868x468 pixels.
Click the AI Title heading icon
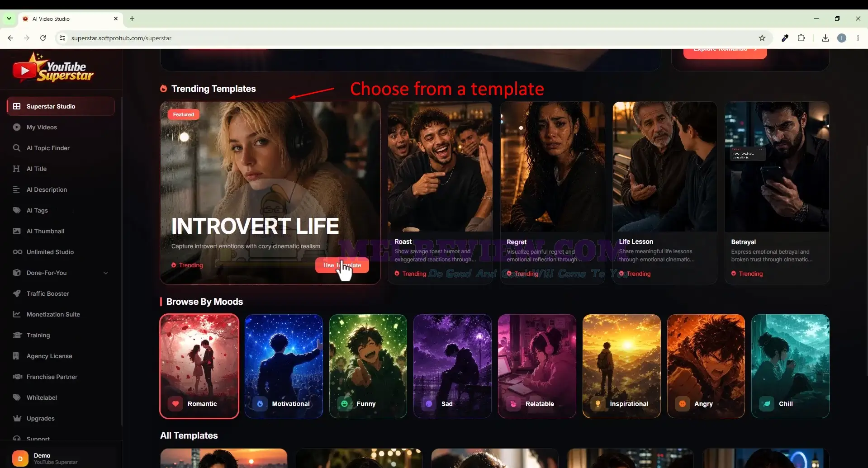[17, 169]
